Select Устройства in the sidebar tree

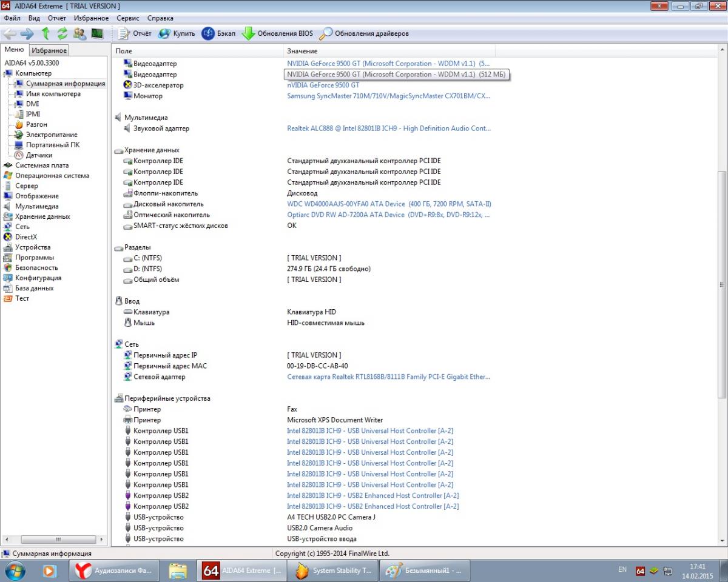click(33, 247)
